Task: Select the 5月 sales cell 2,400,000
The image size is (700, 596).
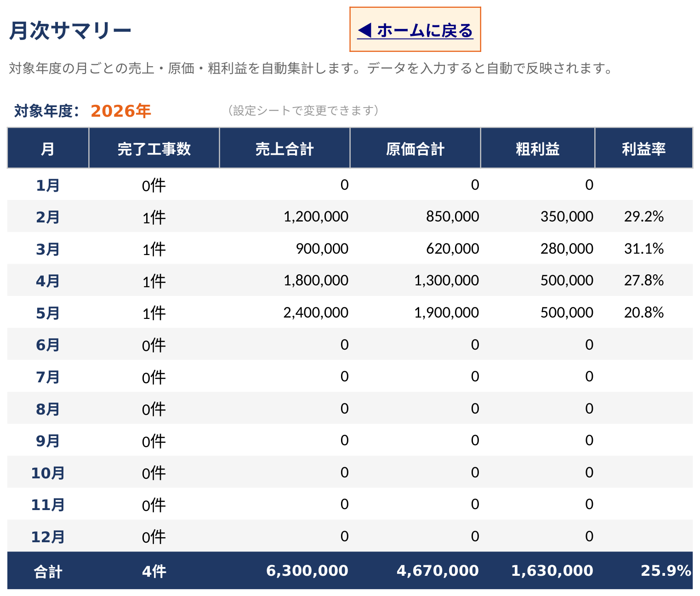Action: tap(316, 312)
